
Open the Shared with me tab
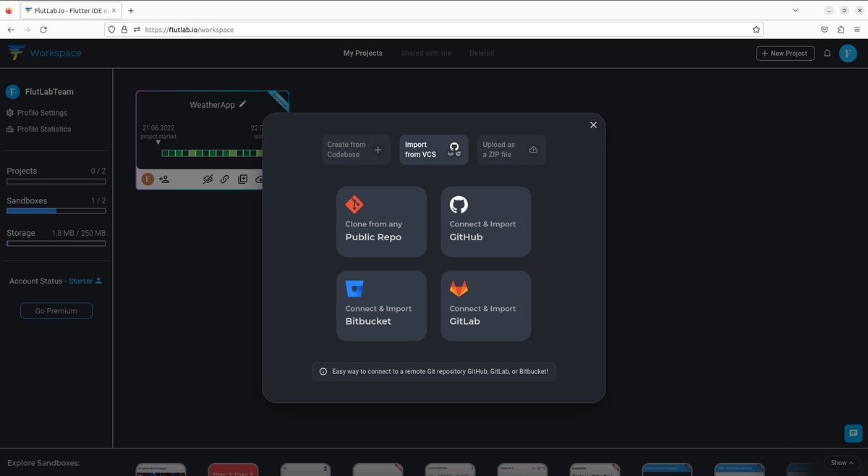click(426, 53)
